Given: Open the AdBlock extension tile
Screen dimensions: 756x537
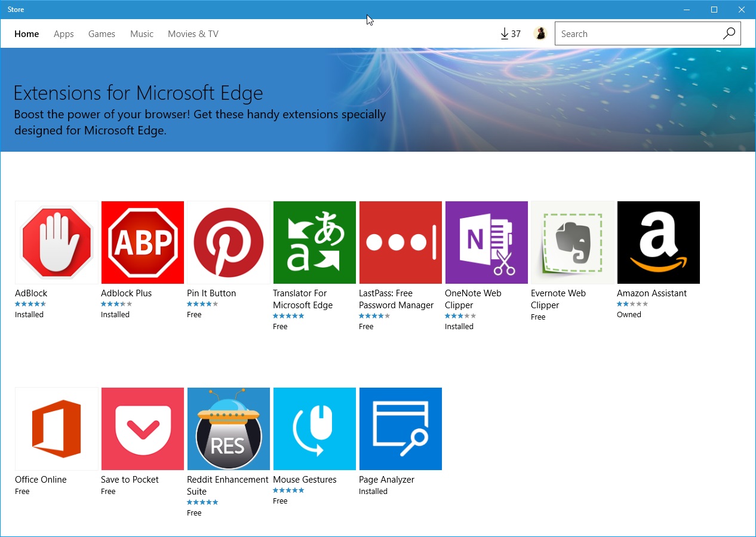Looking at the screenshot, I should coord(56,243).
